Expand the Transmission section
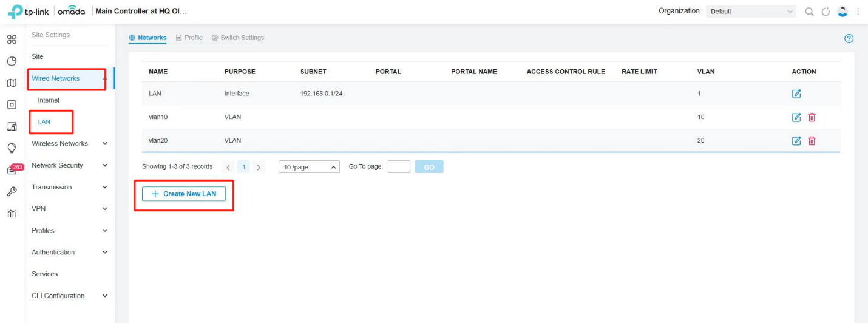This screenshot has height=323, width=868. [105, 187]
